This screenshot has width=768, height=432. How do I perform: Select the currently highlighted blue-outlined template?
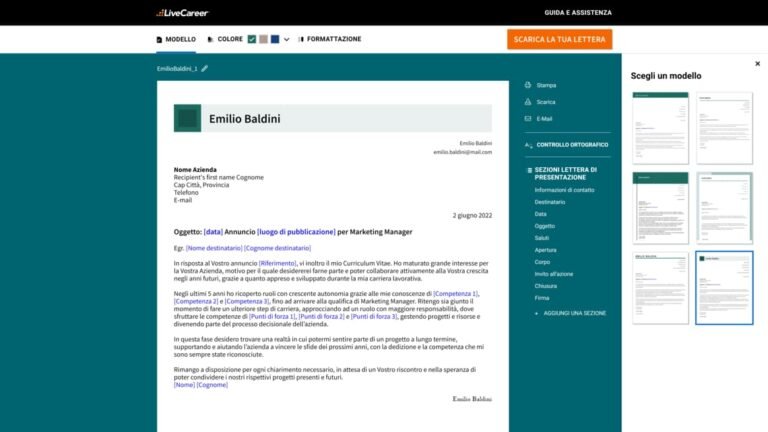pos(724,288)
